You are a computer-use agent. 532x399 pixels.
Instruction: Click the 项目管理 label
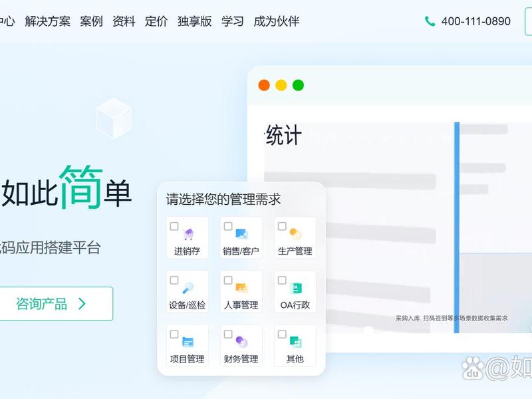point(187,359)
